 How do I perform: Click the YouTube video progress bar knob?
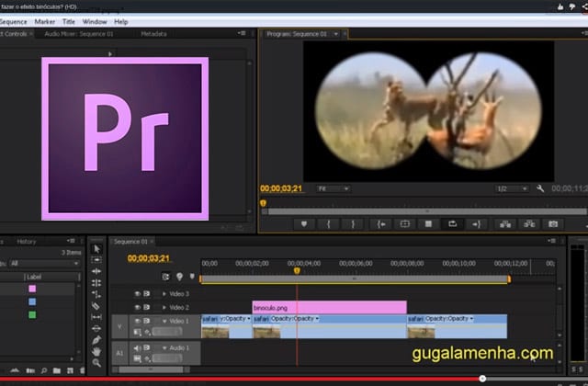coord(482,379)
